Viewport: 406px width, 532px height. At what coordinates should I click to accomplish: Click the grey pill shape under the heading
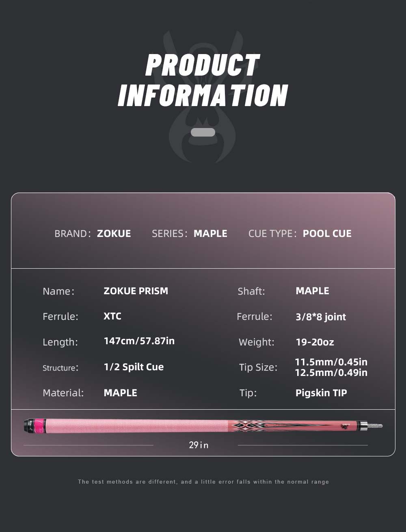tap(203, 132)
